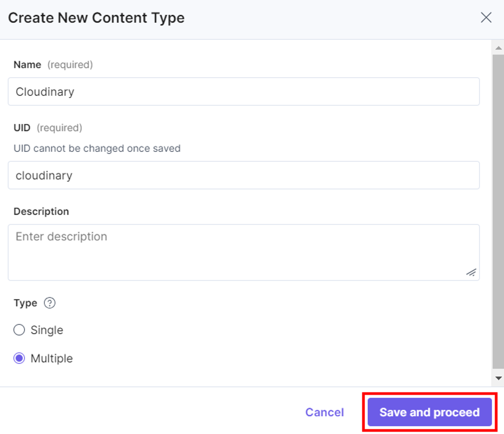This screenshot has height=434, width=504.
Task: Focus the Name field containing Cloudinary
Action: click(x=244, y=91)
